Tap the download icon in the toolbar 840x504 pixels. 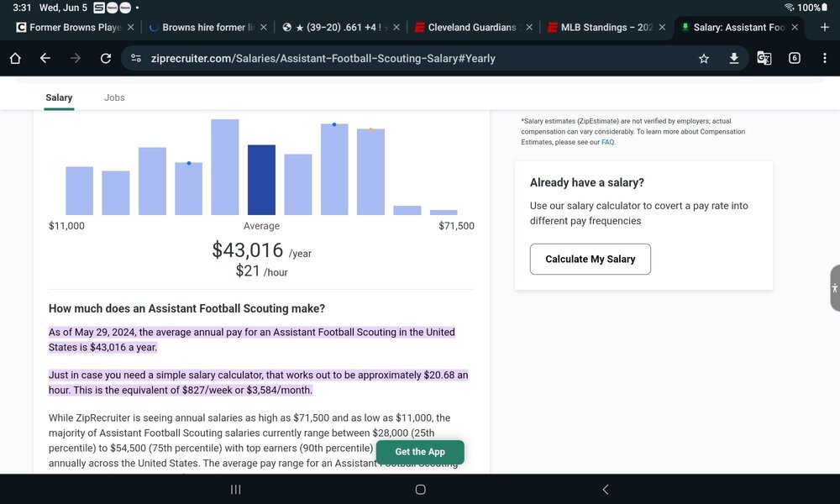[x=734, y=59]
